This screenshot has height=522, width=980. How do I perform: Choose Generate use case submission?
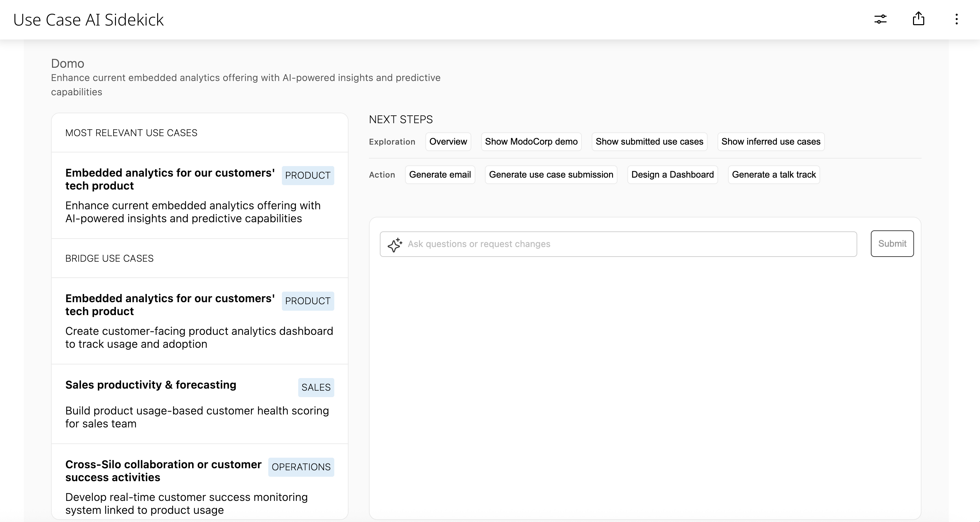coord(551,174)
